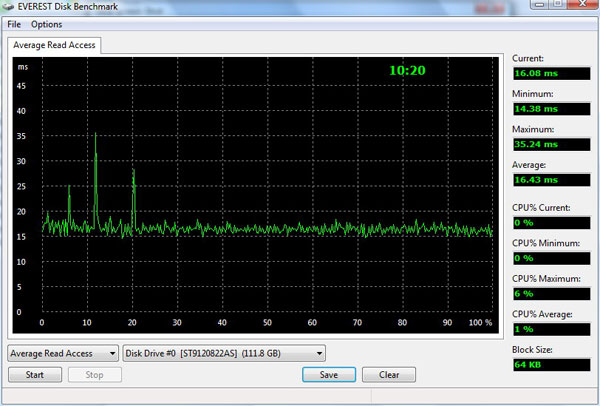Close the EVEREST Disk Benchmark window

click(583, 4)
